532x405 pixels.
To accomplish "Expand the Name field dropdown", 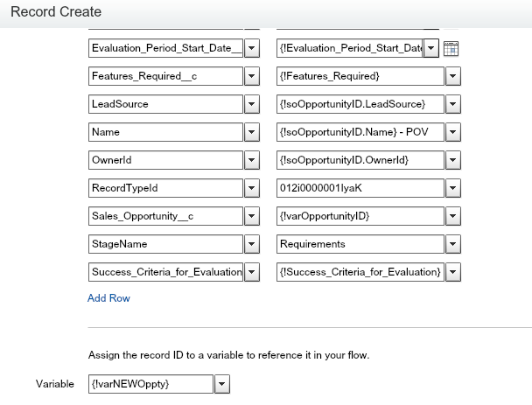I will click(251, 133).
